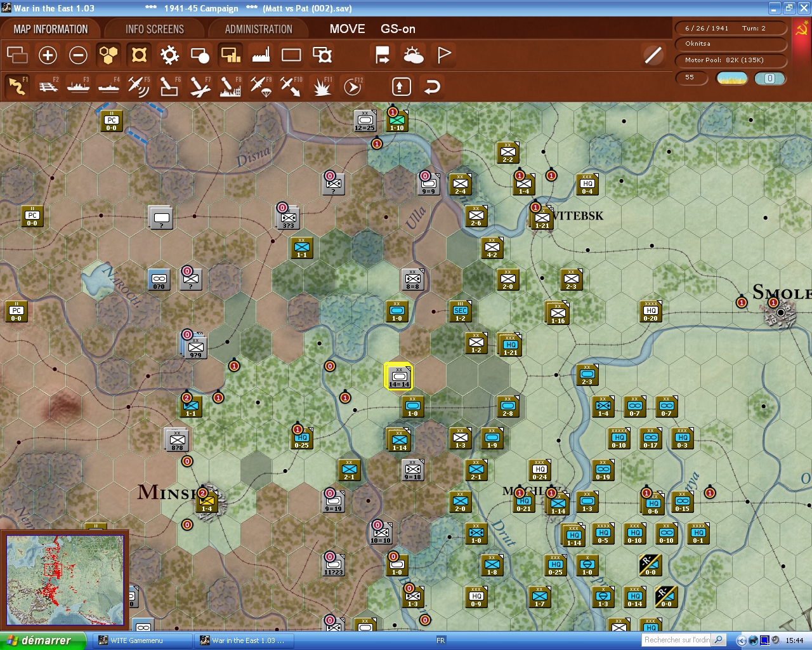
Task: Click the rectangle-with-gear toolbar icon
Action: click(x=322, y=55)
